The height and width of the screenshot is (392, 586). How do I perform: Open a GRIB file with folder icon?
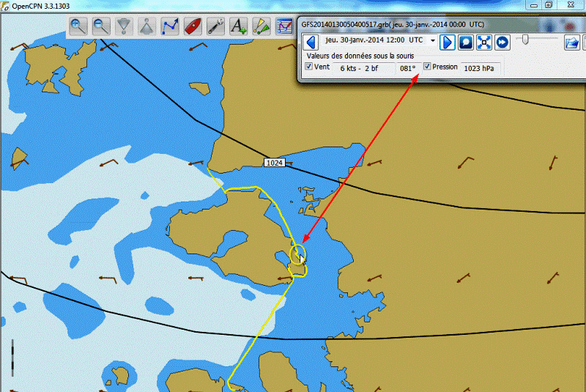click(x=572, y=42)
